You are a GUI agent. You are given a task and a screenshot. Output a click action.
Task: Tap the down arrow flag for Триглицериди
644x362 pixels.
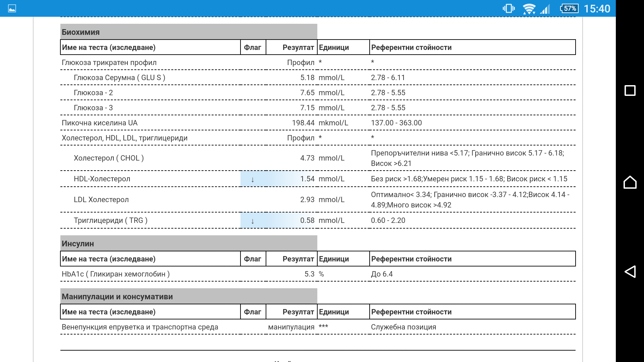coord(253,221)
